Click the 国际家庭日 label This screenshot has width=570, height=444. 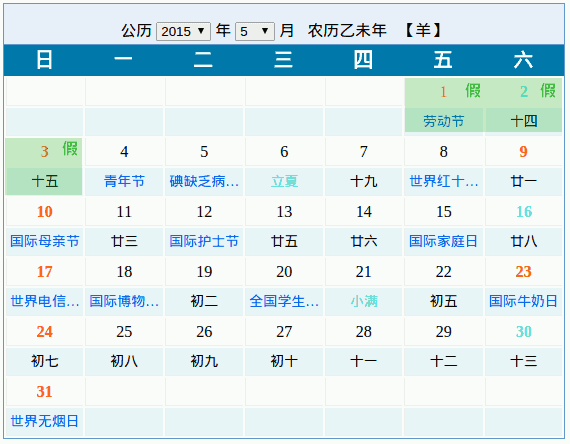(443, 241)
